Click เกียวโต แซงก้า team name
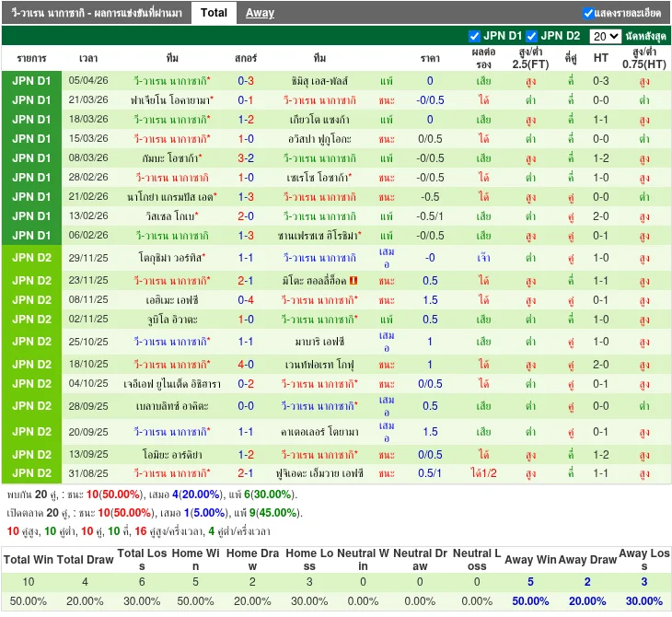The width and height of the screenshot is (672, 617). point(319,120)
